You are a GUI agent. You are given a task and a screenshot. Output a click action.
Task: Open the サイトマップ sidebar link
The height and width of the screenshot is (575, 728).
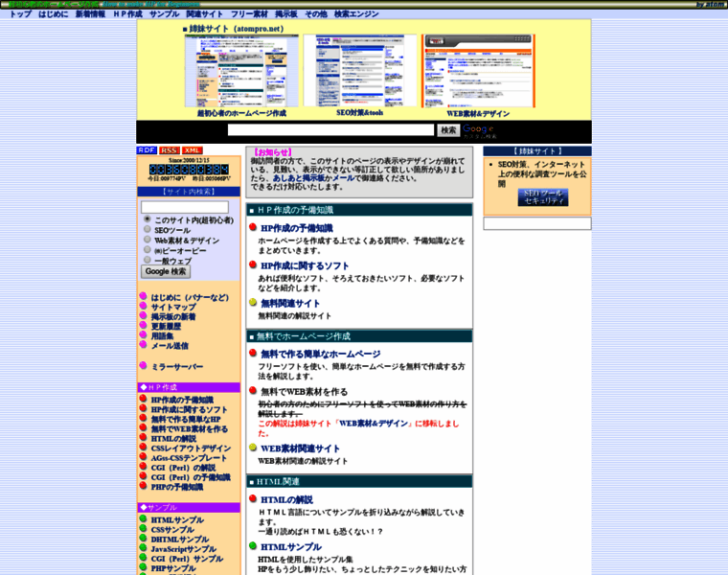[x=173, y=307]
